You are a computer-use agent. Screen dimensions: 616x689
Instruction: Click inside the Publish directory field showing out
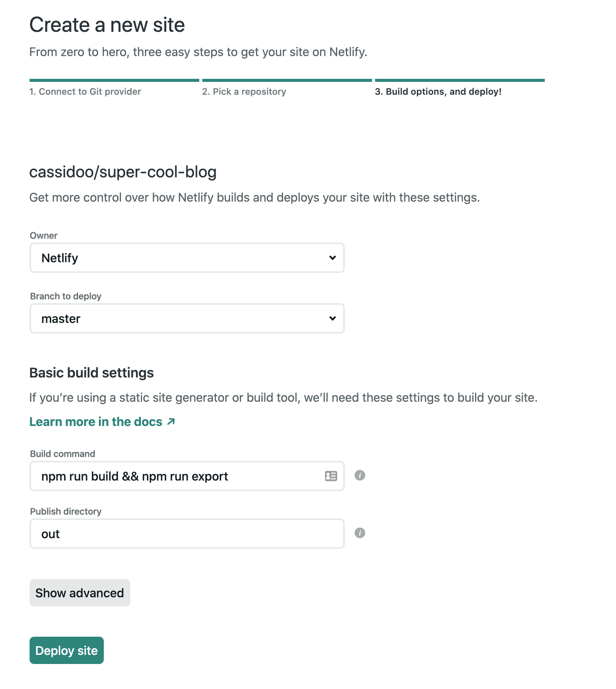170,533
